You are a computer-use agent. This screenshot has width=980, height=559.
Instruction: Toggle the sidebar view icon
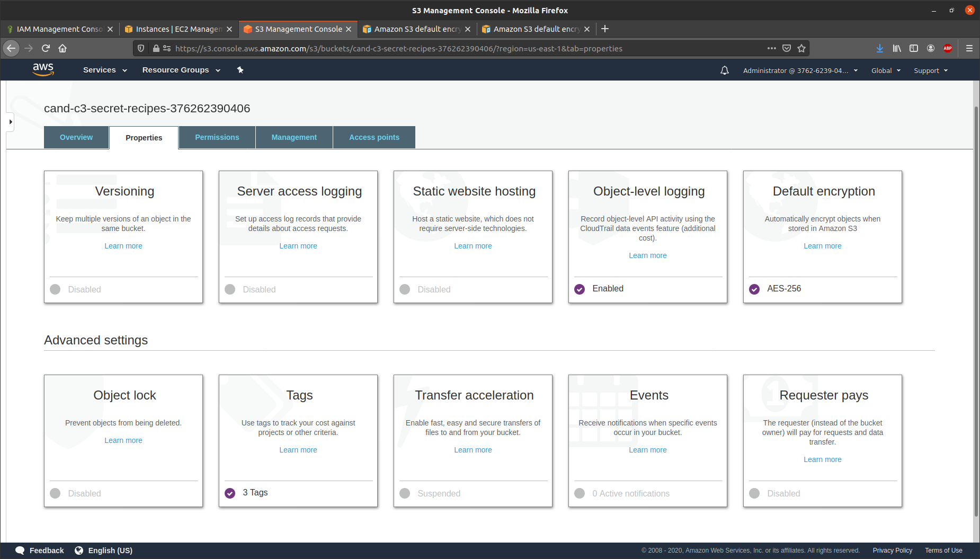pyautogui.click(x=914, y=48)
